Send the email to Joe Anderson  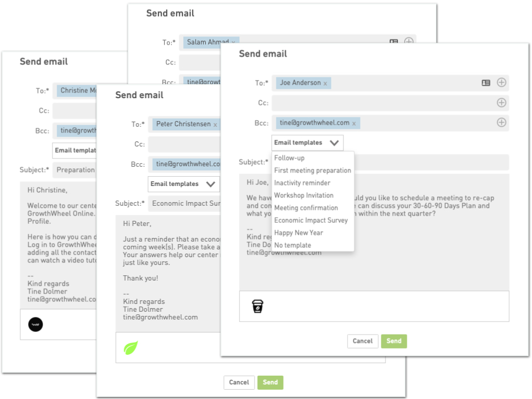click(394, 341)
